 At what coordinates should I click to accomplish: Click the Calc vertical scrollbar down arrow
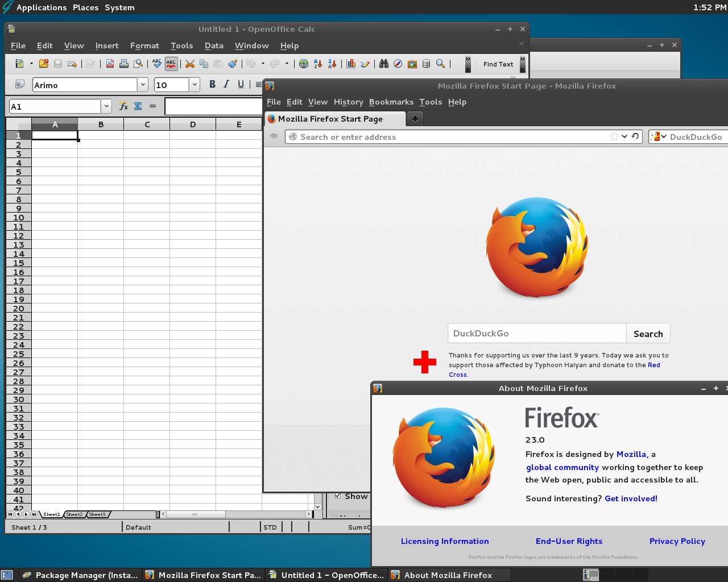coord(317,506)
